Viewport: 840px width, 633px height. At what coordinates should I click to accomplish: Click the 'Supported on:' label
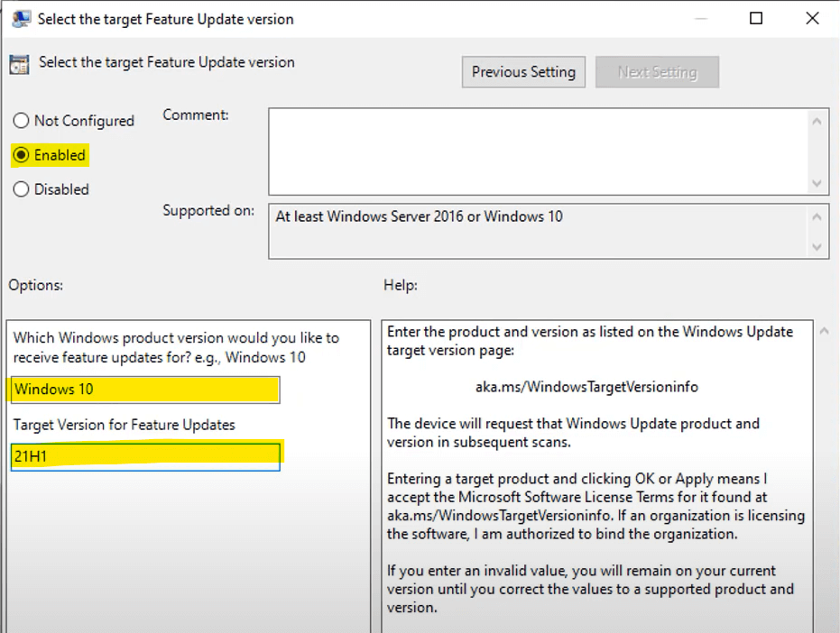coord(208,210)
